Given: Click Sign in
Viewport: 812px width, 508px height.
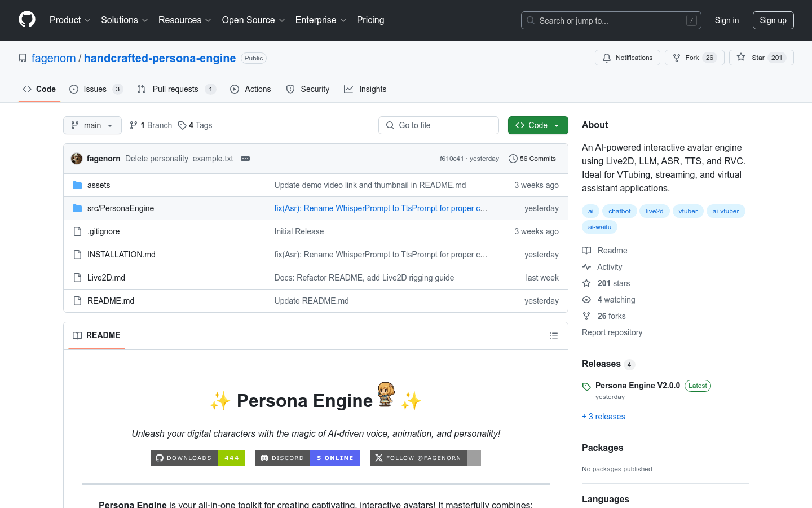Looking at the screenshot, I should click(727, 20).
